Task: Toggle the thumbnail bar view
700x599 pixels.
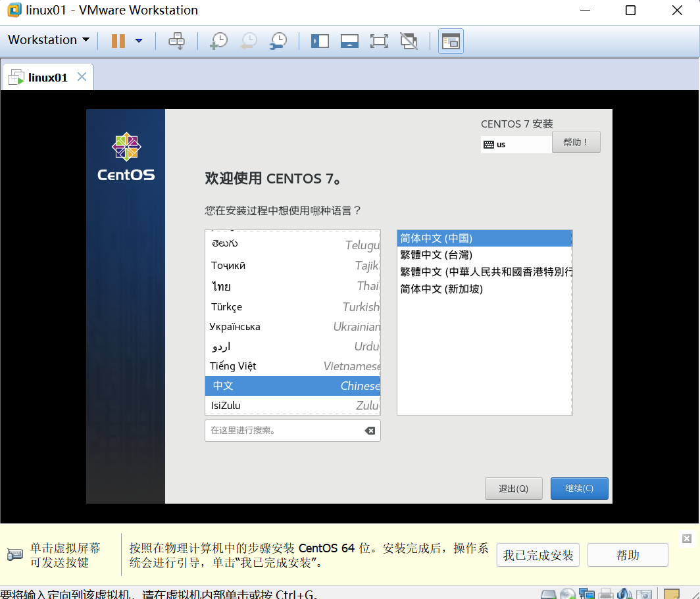Action: tap(349, 41)
